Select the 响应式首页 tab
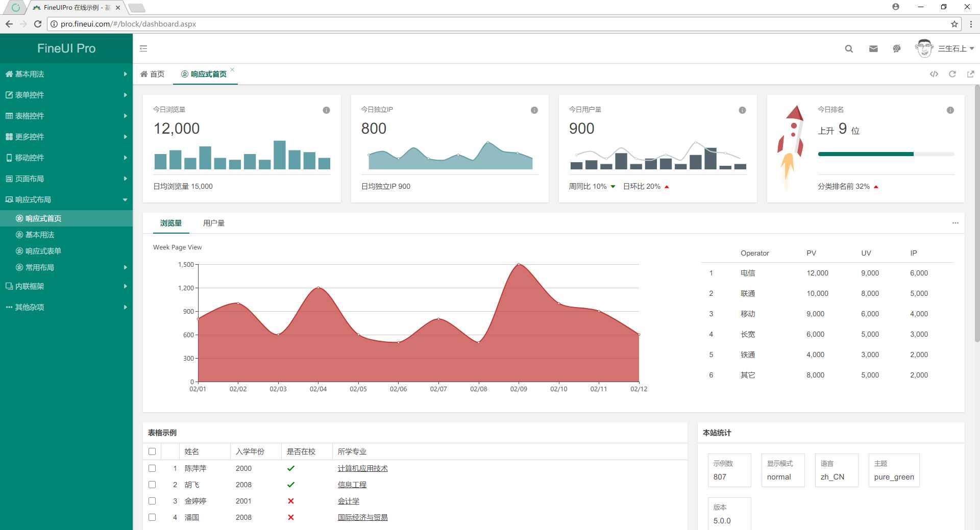The image size is (980, 530). tap(204, 74)
